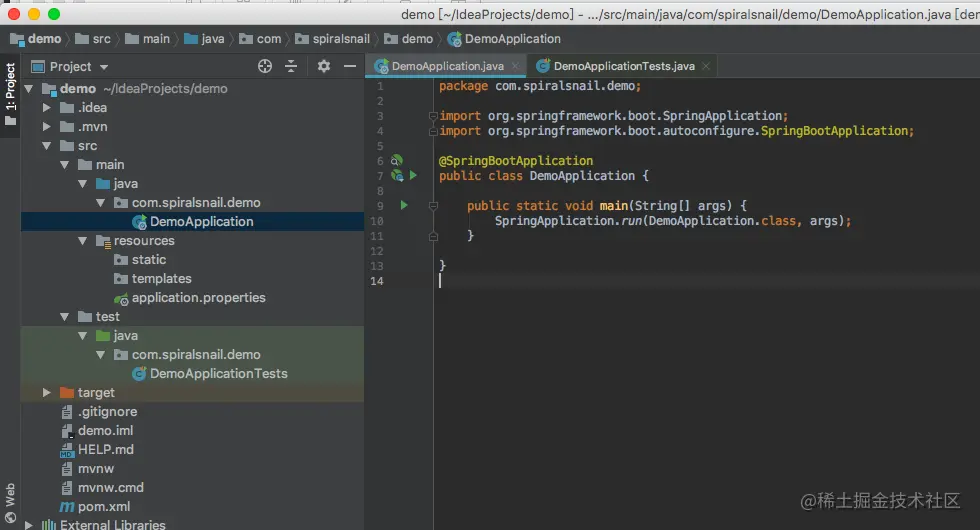This screenshot has height=530, width=980.
Task: Click the src breadcrumb in navigation bar
Action: [93, 39]
